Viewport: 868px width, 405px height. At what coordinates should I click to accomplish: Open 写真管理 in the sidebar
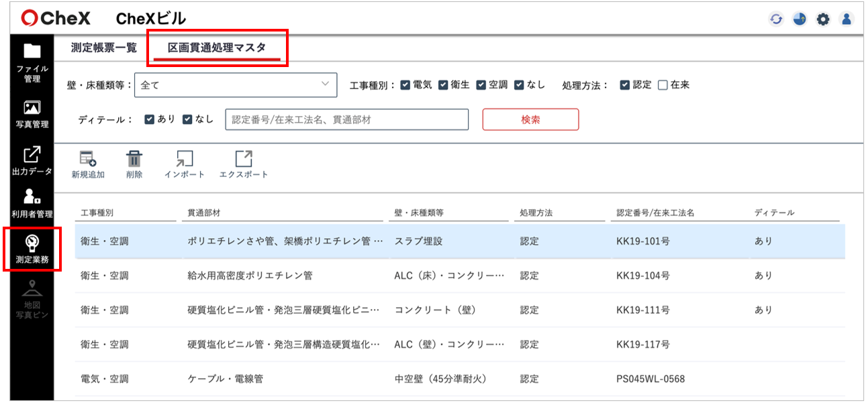tap(32, 113)
